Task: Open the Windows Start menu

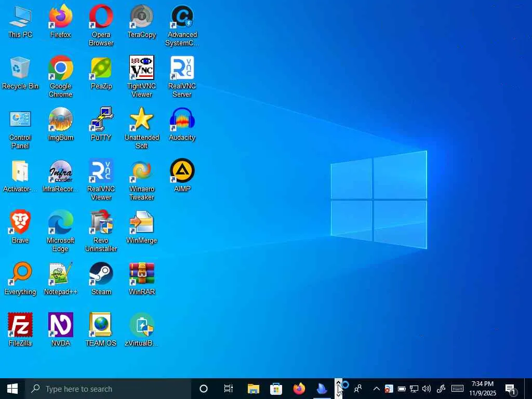Action: point(12,389)
